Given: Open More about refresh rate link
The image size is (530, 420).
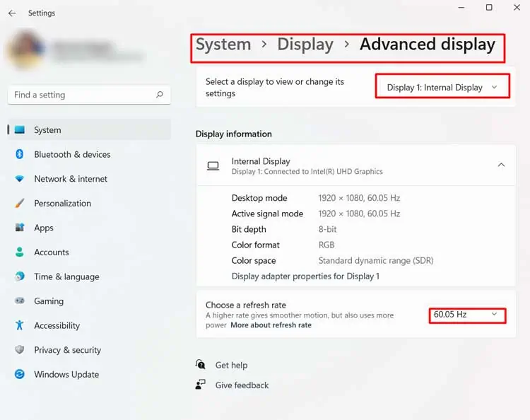Looking at the screenshot, I should click(271, 325).
